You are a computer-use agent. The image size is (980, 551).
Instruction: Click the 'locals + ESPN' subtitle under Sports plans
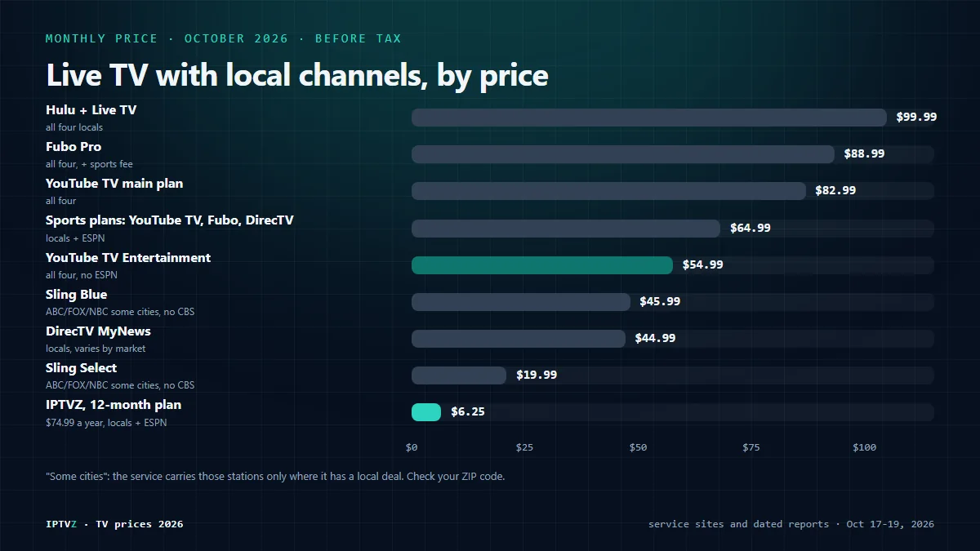click(75, 238)
